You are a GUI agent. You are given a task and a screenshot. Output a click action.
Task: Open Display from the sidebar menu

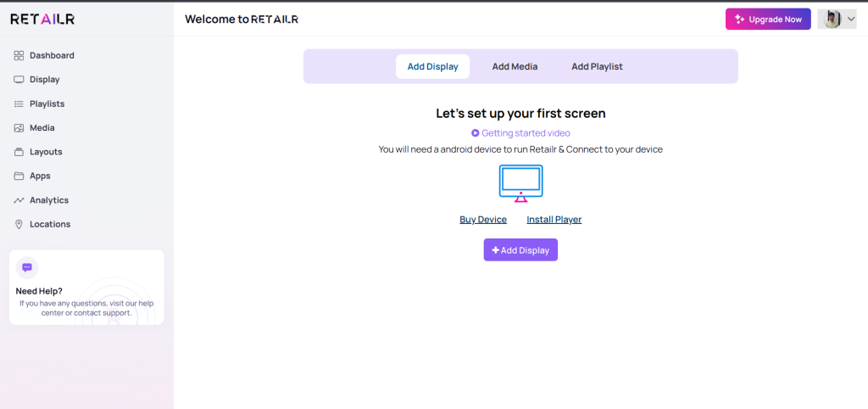click(45, 79)
